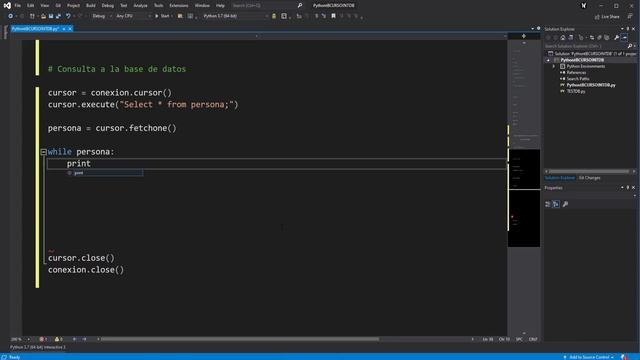Open the Debug menu
Screen dimensions: 640x360
click(x=108, y=6)
